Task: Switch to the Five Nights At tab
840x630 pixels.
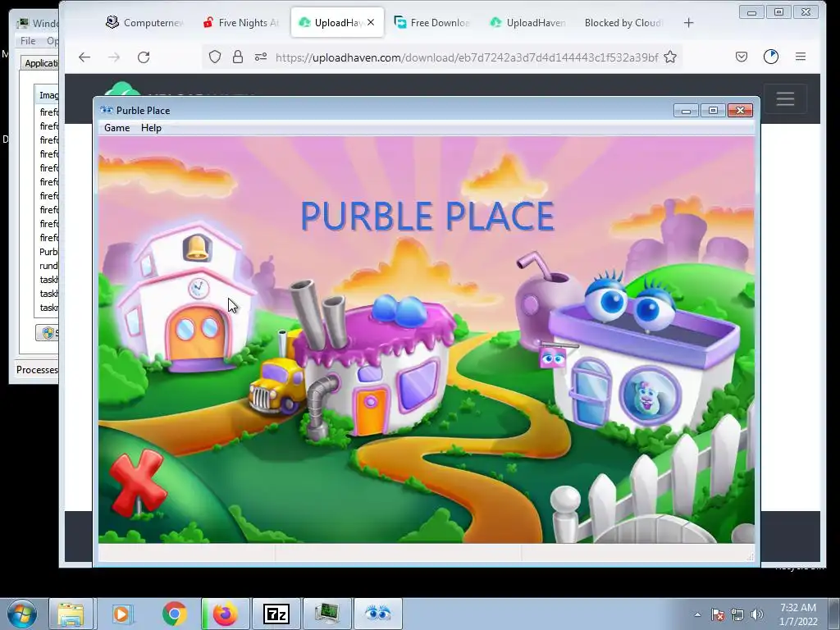Action: click(x=241, y=22)
